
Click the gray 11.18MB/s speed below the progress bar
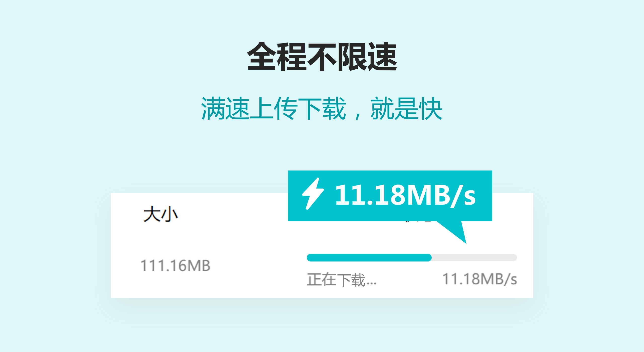[x=480, y=279]
